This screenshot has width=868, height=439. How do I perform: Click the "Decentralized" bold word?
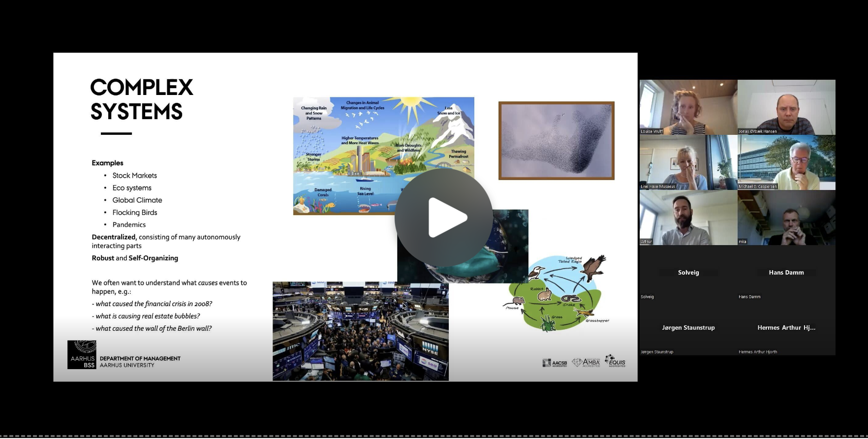[x=114, y=237]
